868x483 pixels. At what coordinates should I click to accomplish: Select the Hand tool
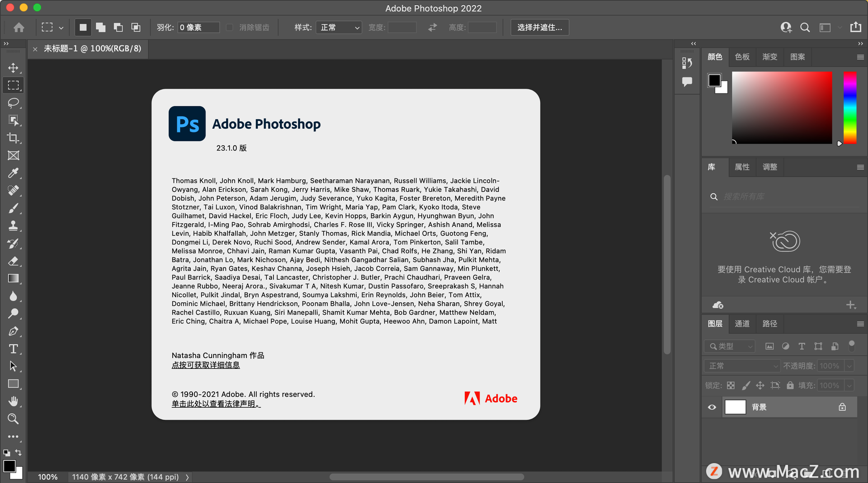click(x=13, y=401)
